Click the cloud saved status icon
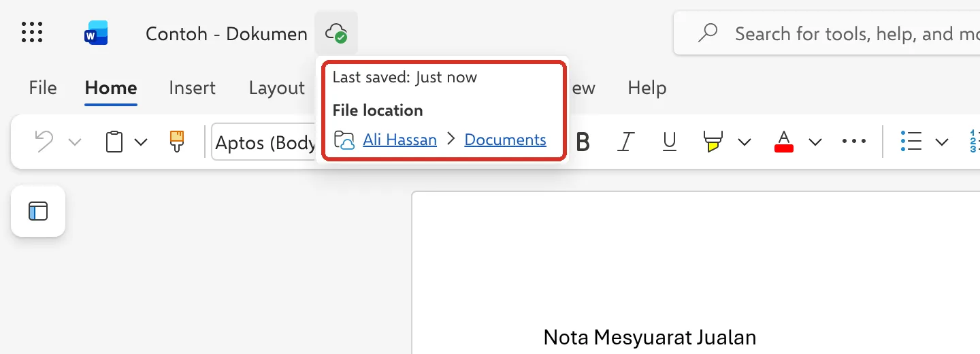The height and width of the screenshot is (354, 980). pos(336,33)
